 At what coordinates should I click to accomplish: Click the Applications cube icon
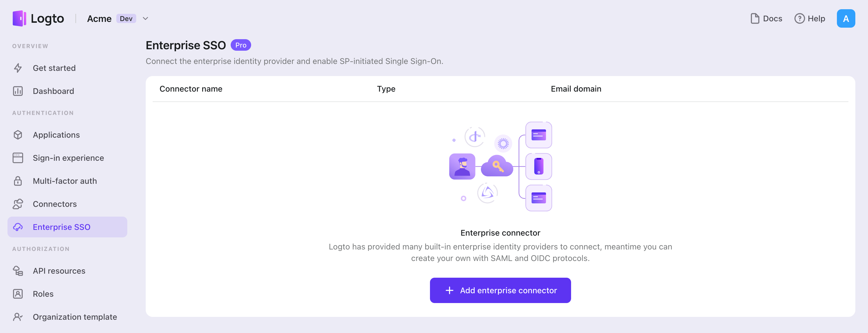tap(18, 135)
